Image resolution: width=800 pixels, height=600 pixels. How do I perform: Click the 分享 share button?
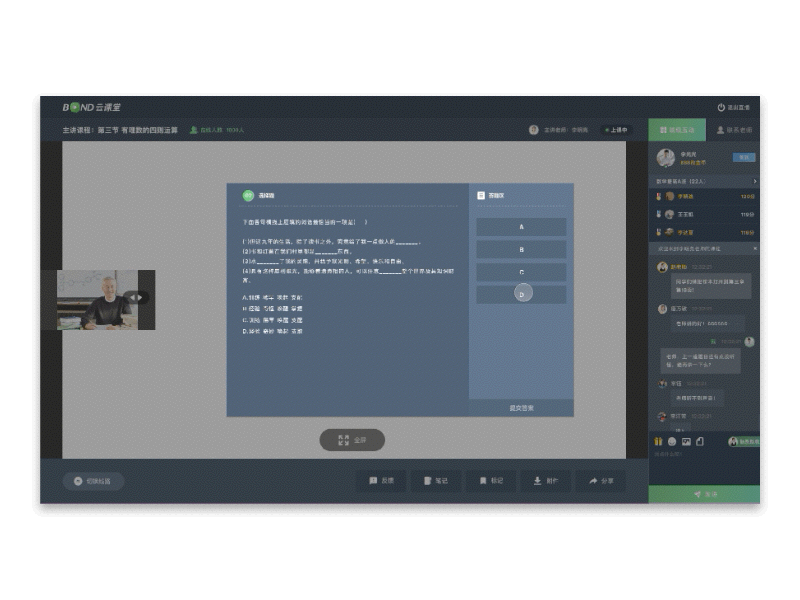[x=601, y=481]
